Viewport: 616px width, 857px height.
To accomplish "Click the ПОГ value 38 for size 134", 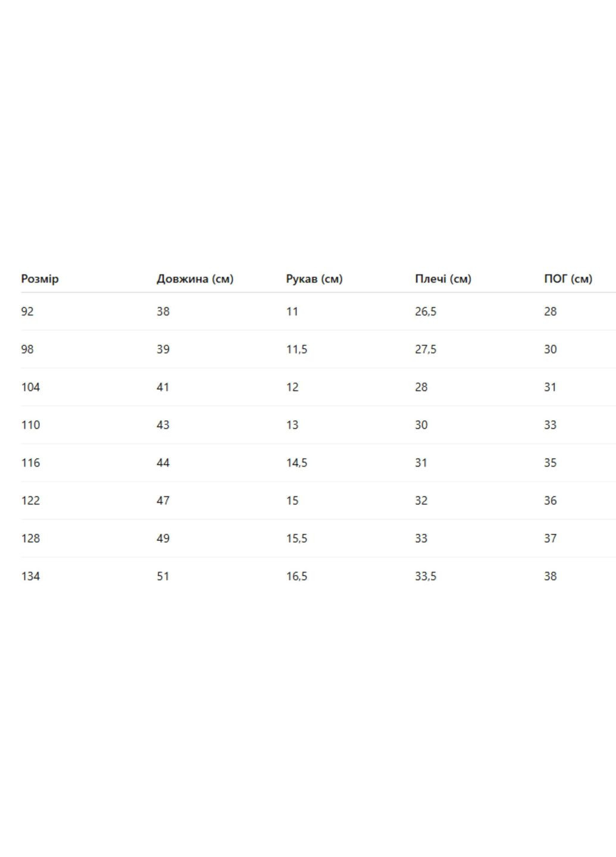I will 550,576.
